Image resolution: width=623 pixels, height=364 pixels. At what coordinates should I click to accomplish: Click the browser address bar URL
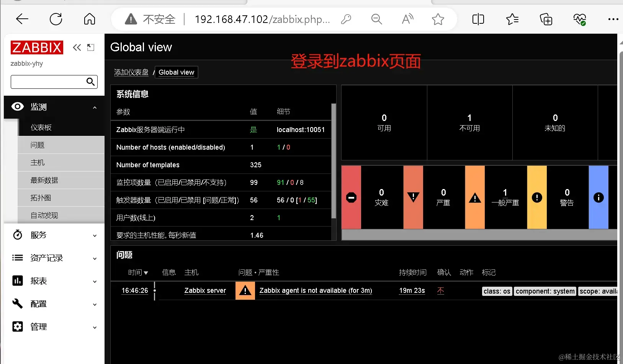tap(262, 19)
